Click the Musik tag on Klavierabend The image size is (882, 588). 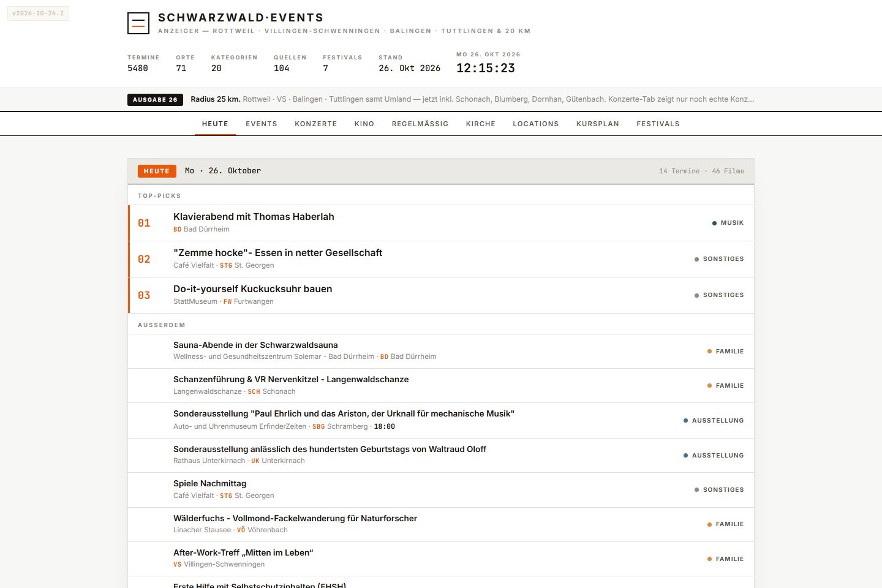click(x=728, y=223)
